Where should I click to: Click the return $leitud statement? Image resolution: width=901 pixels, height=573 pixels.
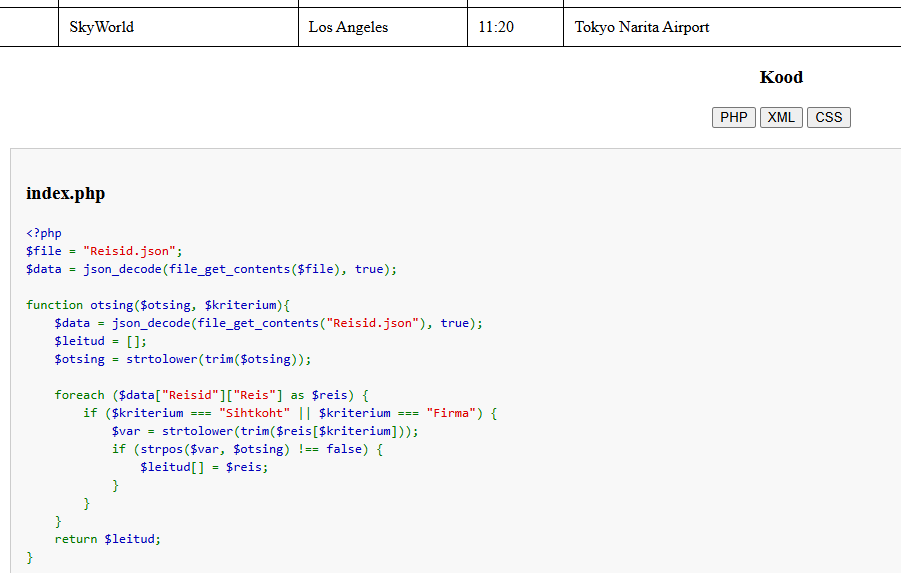(107, 539)
